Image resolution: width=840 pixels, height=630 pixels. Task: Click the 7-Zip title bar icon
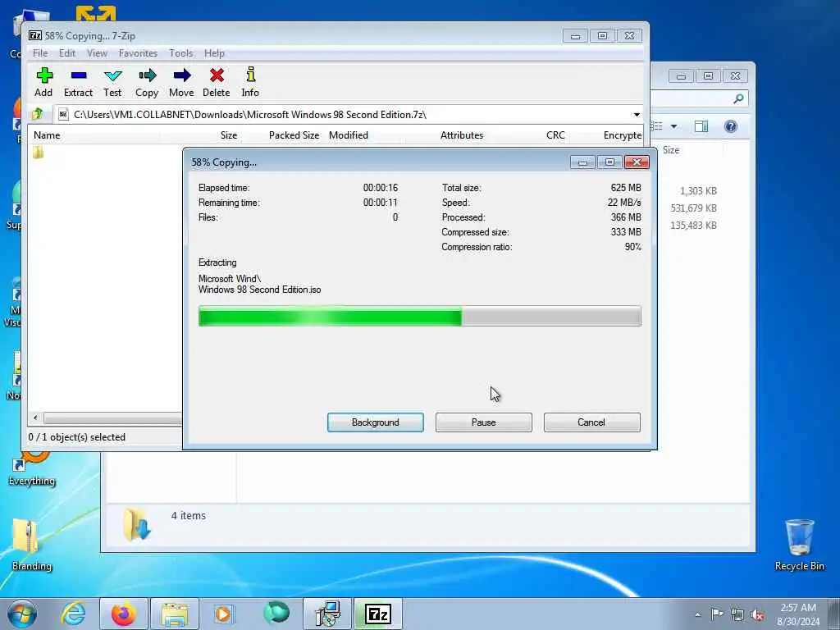coord(35,35)
